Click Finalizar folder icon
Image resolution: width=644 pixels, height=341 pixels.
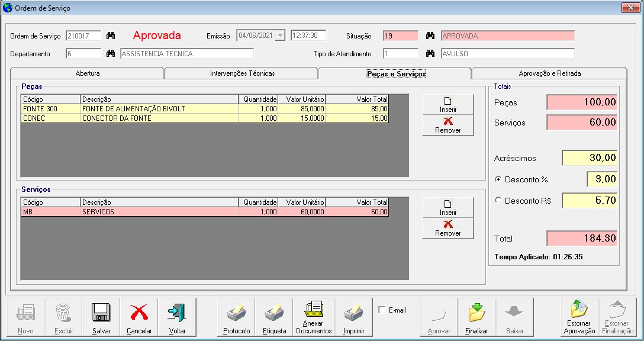click(476, 312)
